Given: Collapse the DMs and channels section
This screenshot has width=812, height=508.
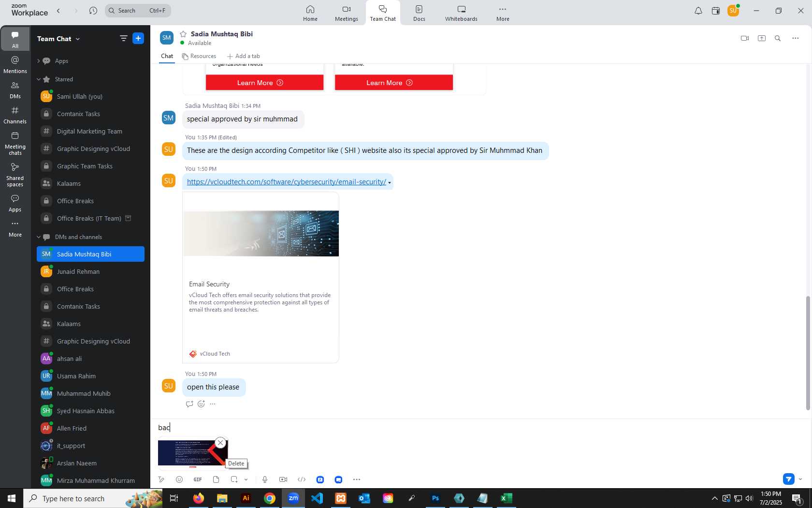Looking at the screenshot, I should 38,237.
